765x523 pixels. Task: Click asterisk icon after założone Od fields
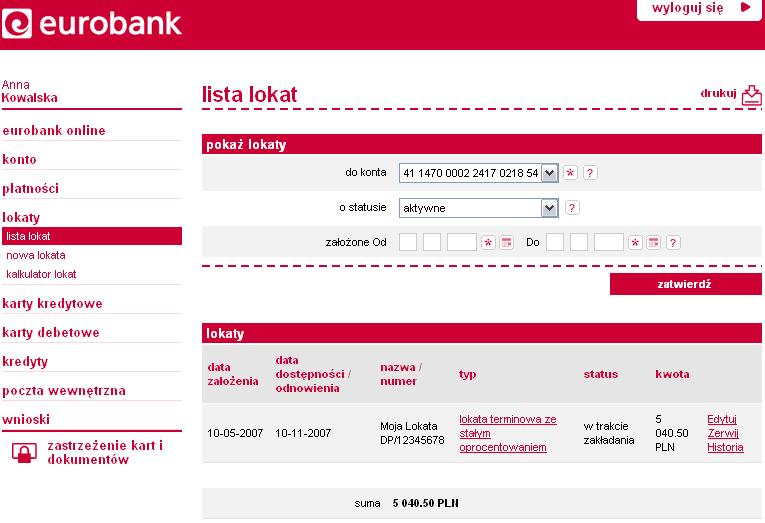(x=488, y=242)
